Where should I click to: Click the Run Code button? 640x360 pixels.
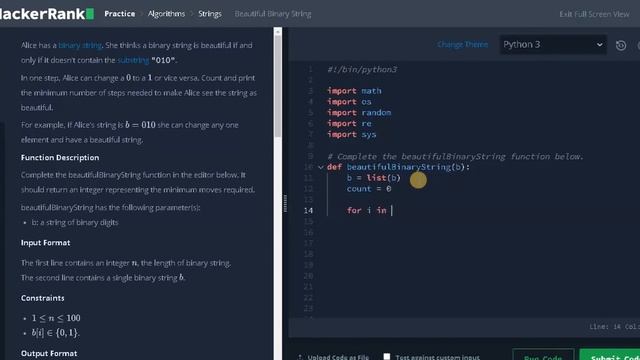pyautogui.click(x=543, y=356)
